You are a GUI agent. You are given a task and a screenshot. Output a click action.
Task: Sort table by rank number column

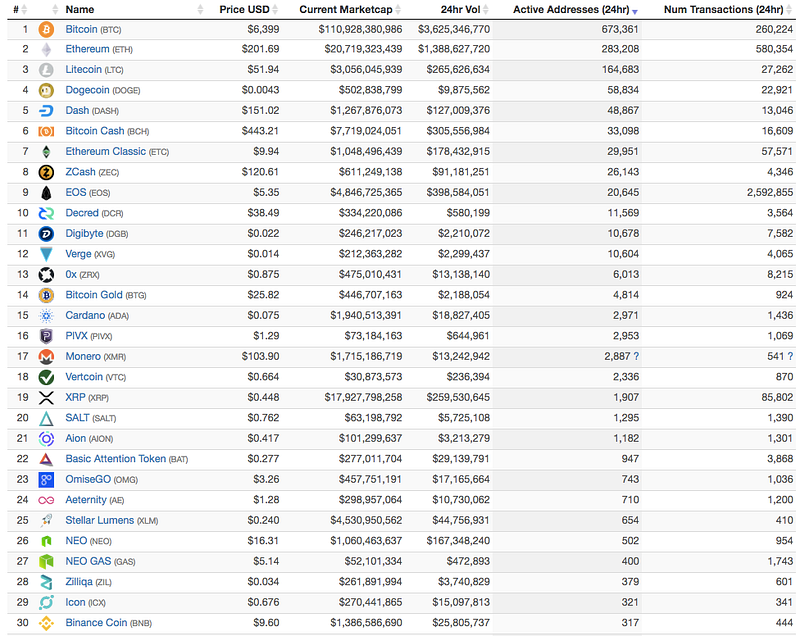tap(20, 9)
